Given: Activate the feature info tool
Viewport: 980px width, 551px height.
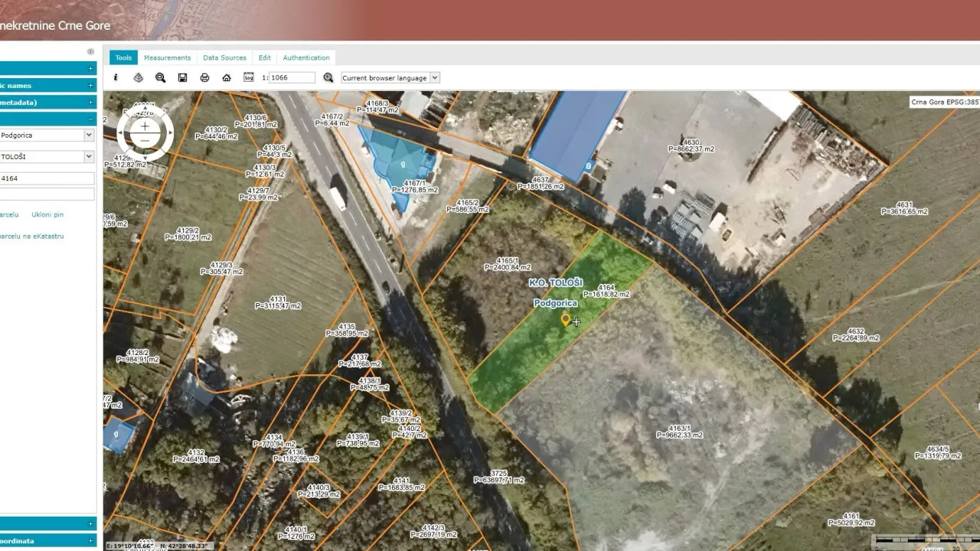Looking at the screenshot, I should click(x=116, y=77).
